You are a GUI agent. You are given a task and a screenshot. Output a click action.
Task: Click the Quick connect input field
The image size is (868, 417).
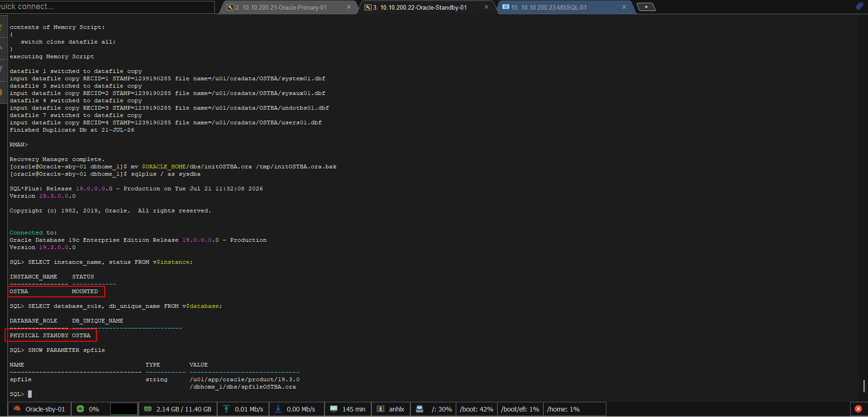coord(107,6)
